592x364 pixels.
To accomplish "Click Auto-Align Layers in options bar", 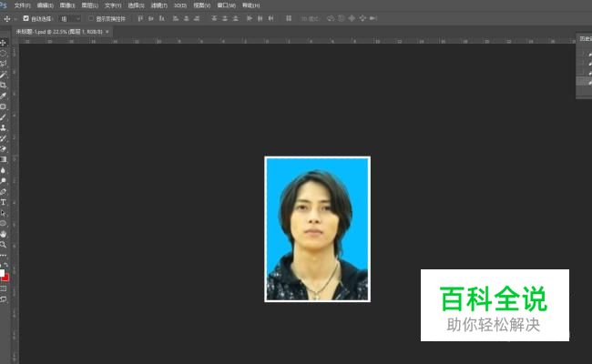I will [289, 18].
